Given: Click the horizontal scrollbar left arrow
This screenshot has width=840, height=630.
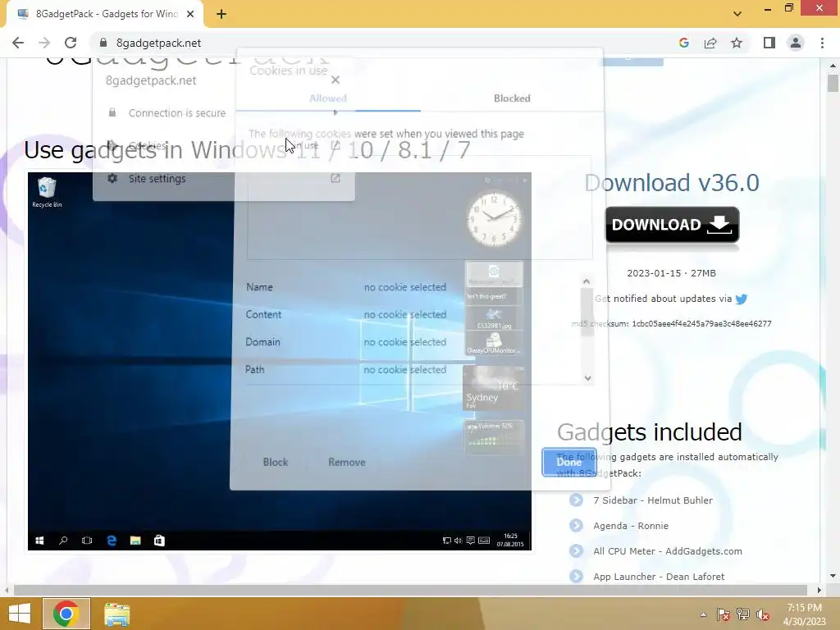Looking at the screenshot, I should click(7, 590).
